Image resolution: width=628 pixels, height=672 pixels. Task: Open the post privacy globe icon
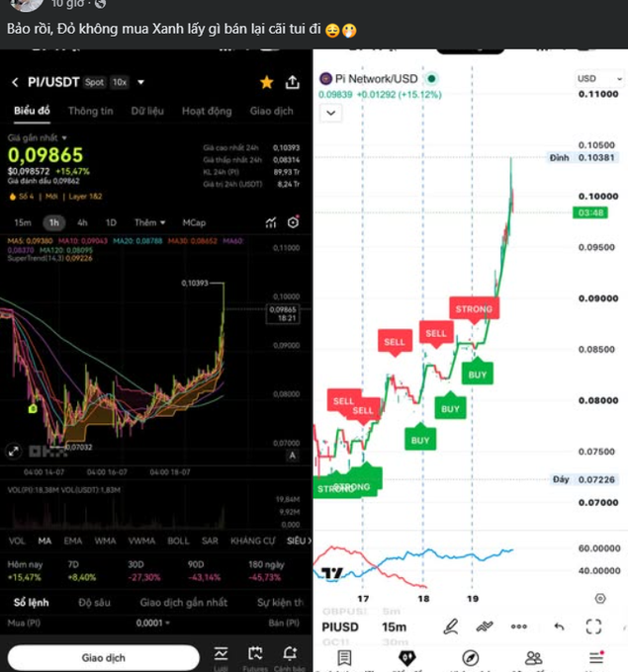[x=100, y=4]
